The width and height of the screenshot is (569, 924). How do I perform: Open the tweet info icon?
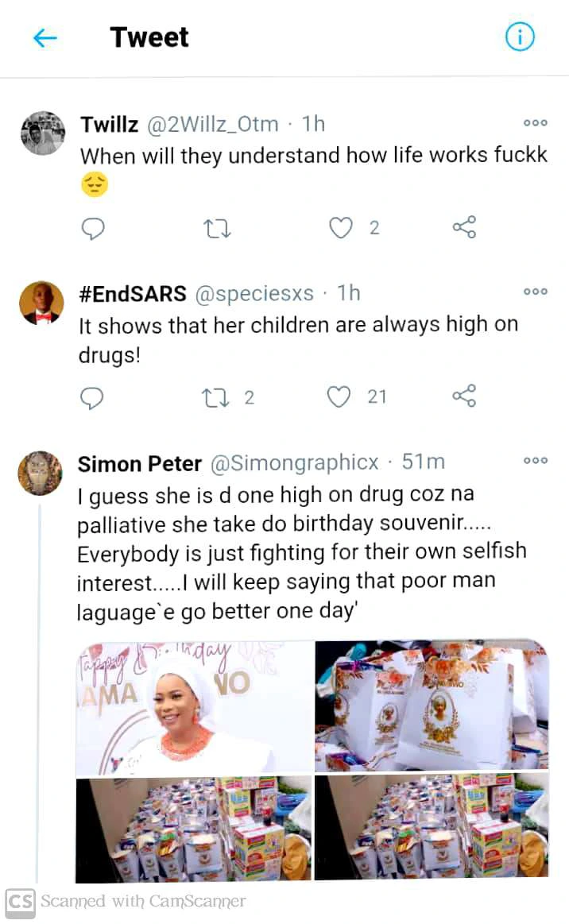tap(520, 37)
